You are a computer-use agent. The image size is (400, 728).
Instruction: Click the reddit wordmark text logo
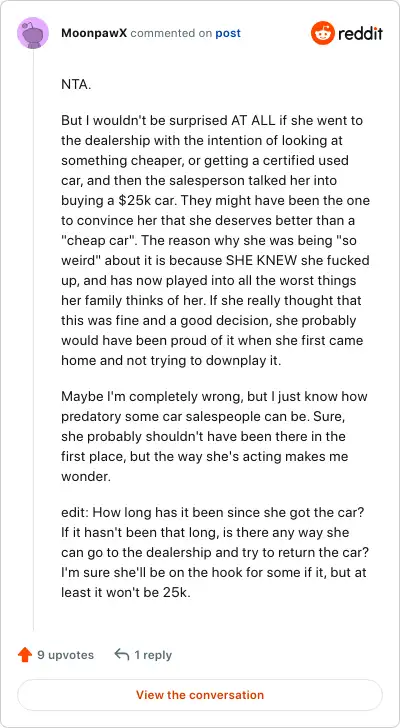coord(360,33)
